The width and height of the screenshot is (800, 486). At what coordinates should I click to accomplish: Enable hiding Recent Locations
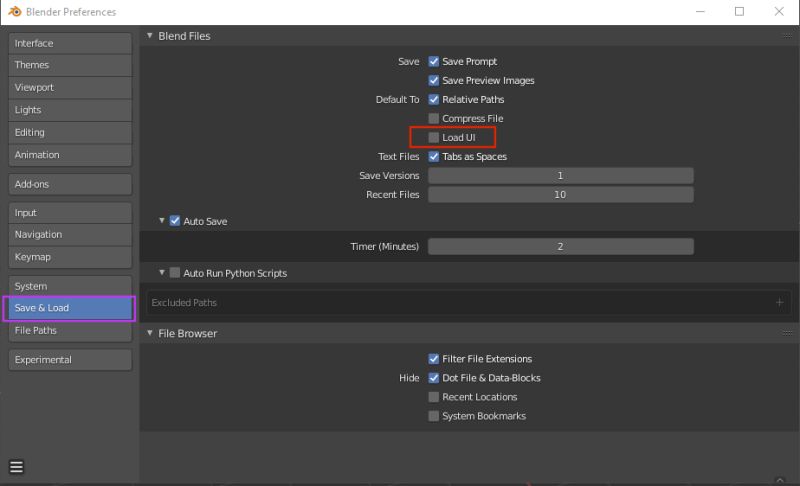[x=434, y=397]
